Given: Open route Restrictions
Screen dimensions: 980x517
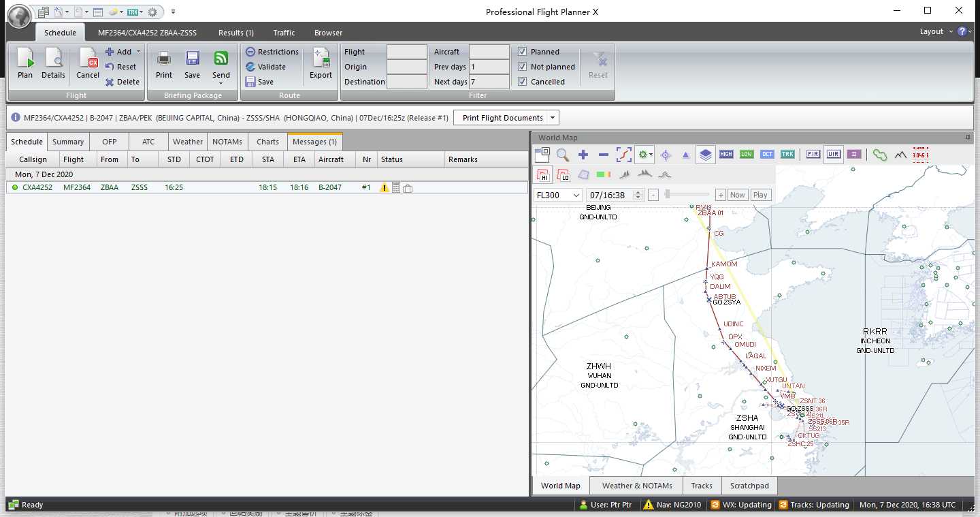Looking at the screenshot, I should 272,52.
